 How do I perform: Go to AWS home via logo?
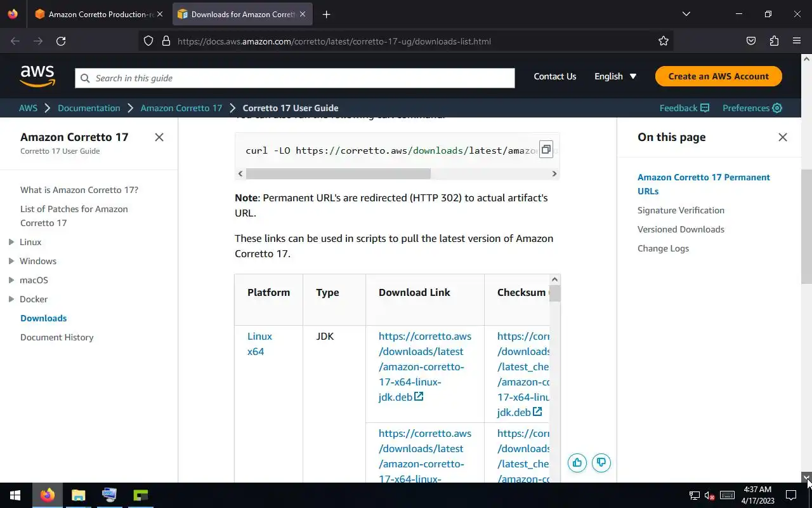click(x=37, y=76)
